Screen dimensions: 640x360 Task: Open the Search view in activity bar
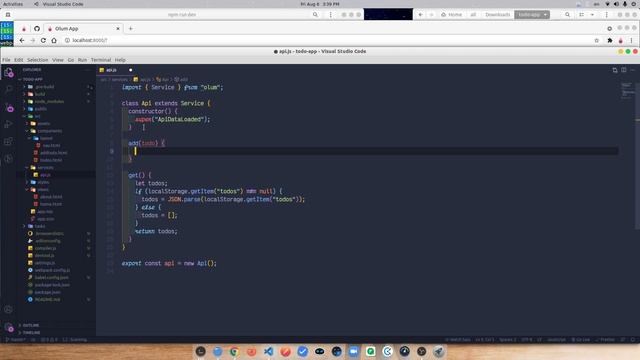[x=9, y=89]
